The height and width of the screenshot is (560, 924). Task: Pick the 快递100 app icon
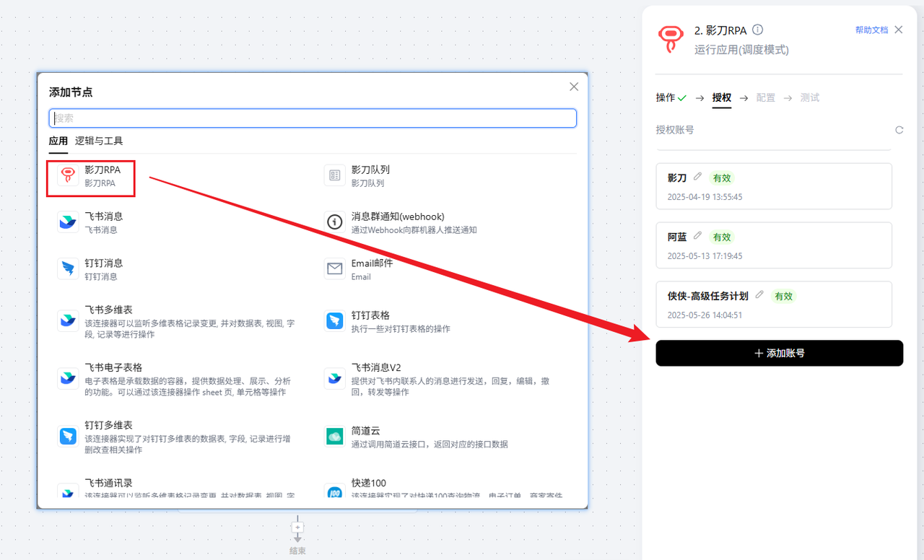tap(335, 491)
